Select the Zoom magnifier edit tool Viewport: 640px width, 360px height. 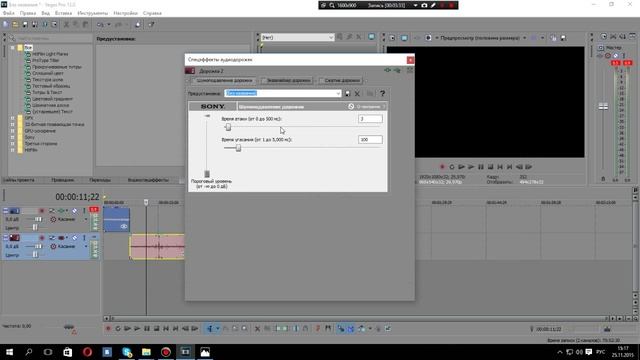(244, 329)
